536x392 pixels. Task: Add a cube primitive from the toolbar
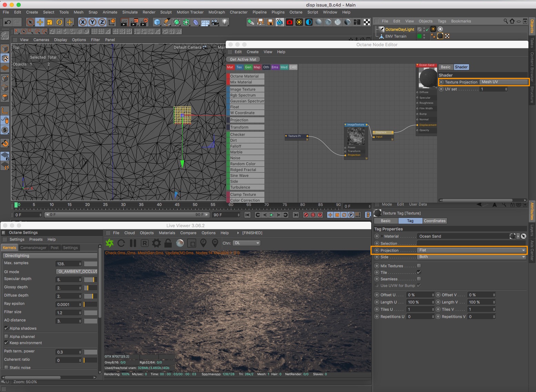(157, 22)
